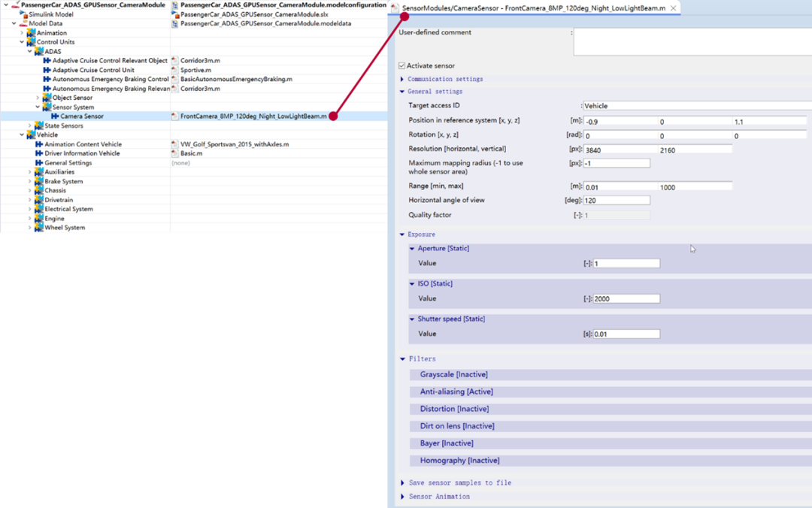Screen dimensions: 812x508
Task: Click the Aperture Value field
Action: point(626,264)
